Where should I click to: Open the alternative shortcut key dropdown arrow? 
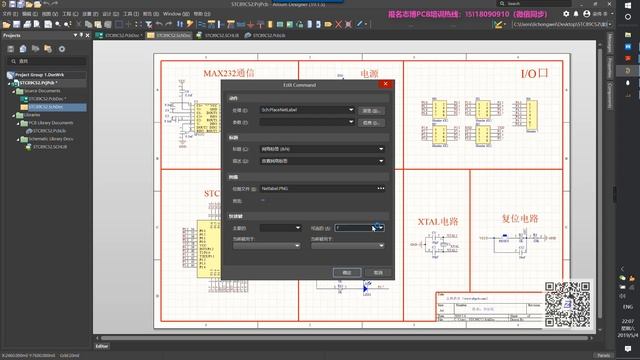point(381,228)
